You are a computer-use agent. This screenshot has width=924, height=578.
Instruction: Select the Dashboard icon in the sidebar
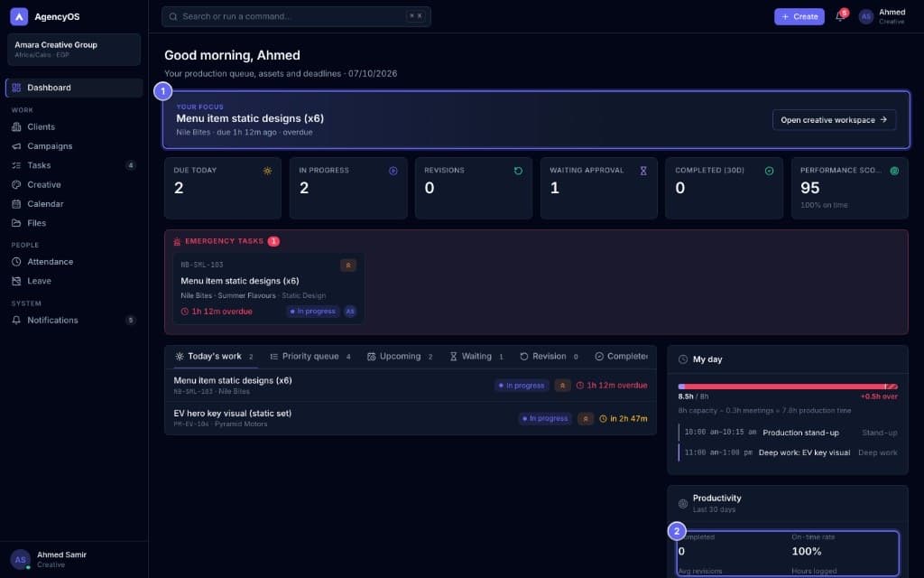coord(16,88)
